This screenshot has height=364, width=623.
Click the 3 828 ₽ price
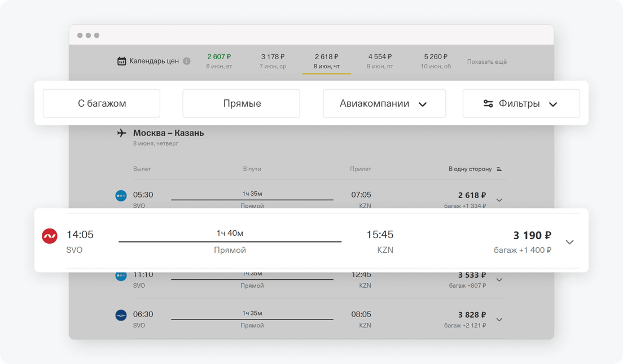[472, 315]
